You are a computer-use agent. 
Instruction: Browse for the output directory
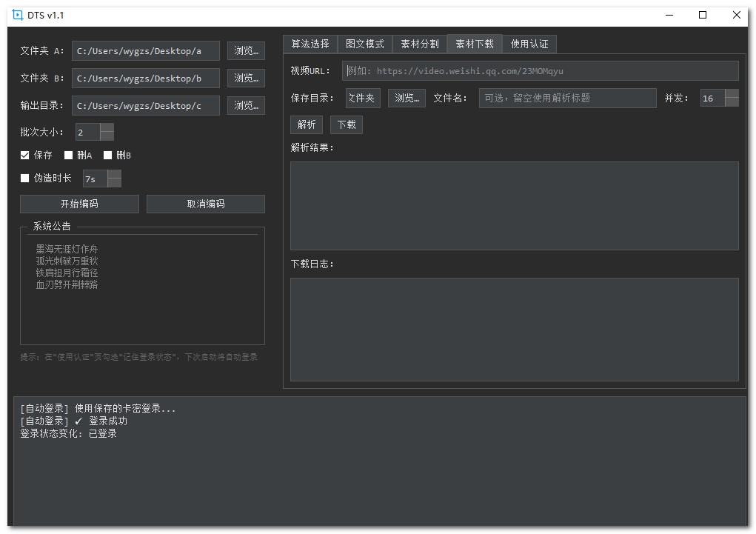point(245,105)
